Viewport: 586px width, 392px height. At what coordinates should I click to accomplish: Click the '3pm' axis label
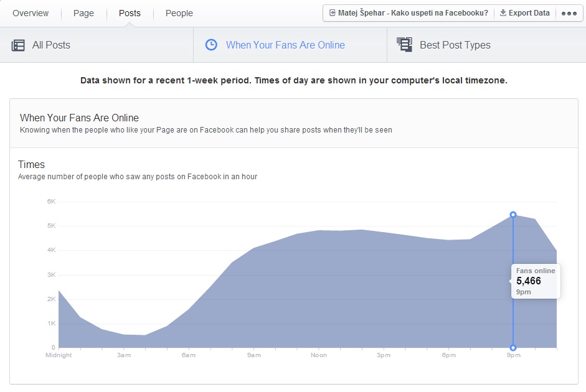[x=384, y=355]
